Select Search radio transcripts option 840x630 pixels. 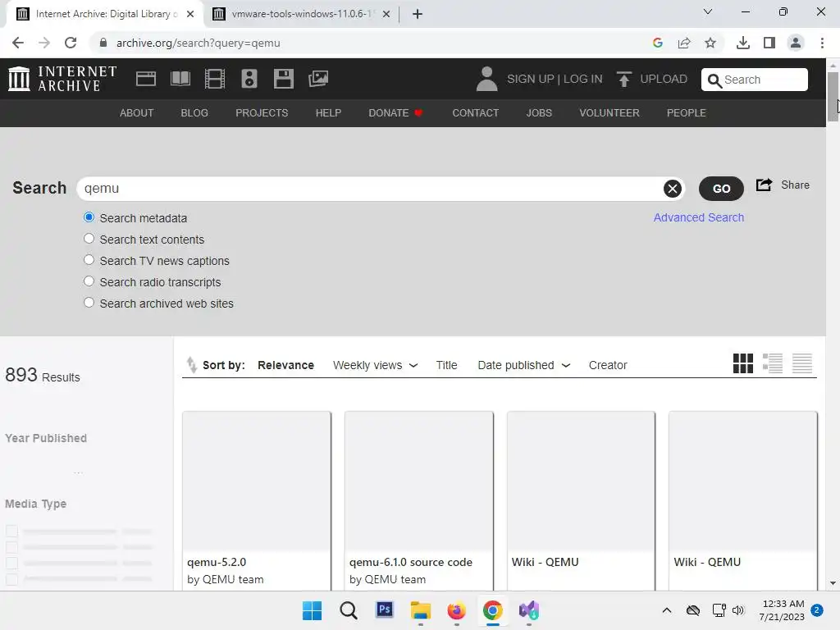89,282
